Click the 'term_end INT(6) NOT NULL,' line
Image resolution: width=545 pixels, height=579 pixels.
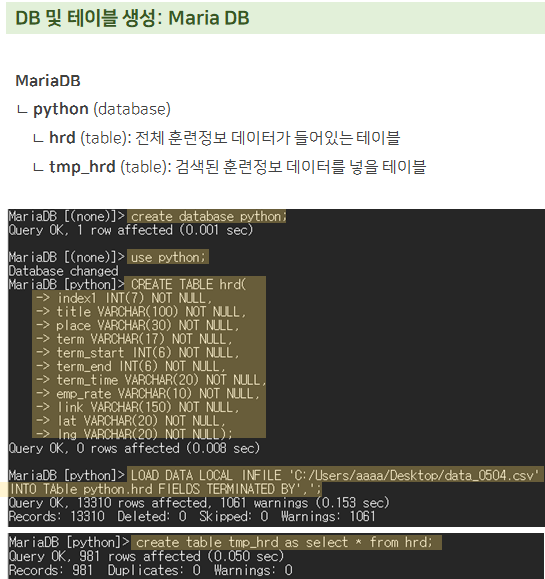coord(141,366)
